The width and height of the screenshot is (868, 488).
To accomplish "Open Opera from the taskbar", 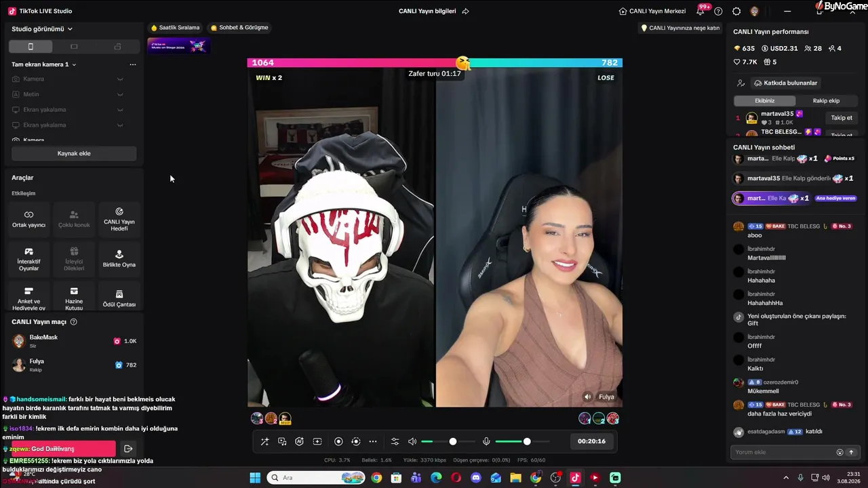I will pos(456,478).
